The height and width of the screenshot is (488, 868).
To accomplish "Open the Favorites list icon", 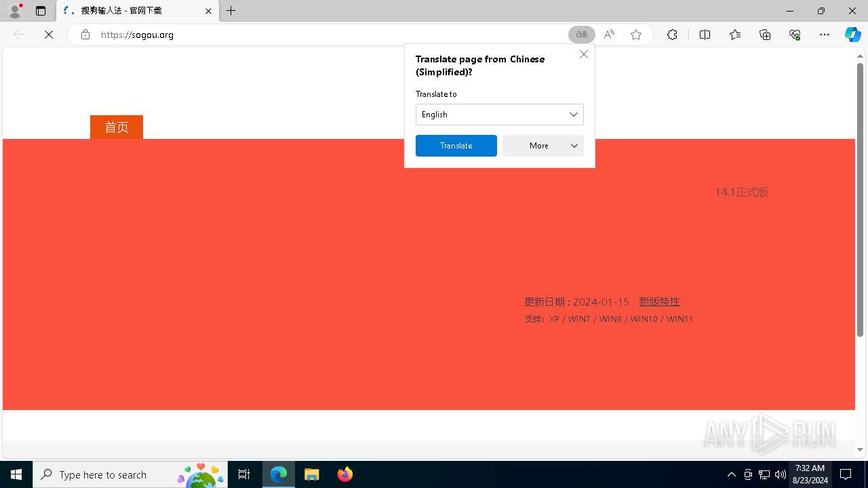I will pyautogui.click(x=735, y=35).
